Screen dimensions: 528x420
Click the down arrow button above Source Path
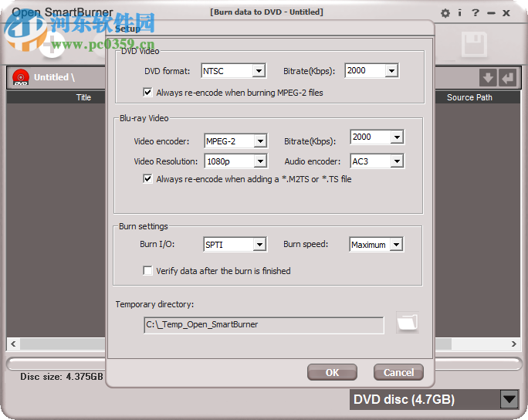pyautogui.click(x=488, y=78)
